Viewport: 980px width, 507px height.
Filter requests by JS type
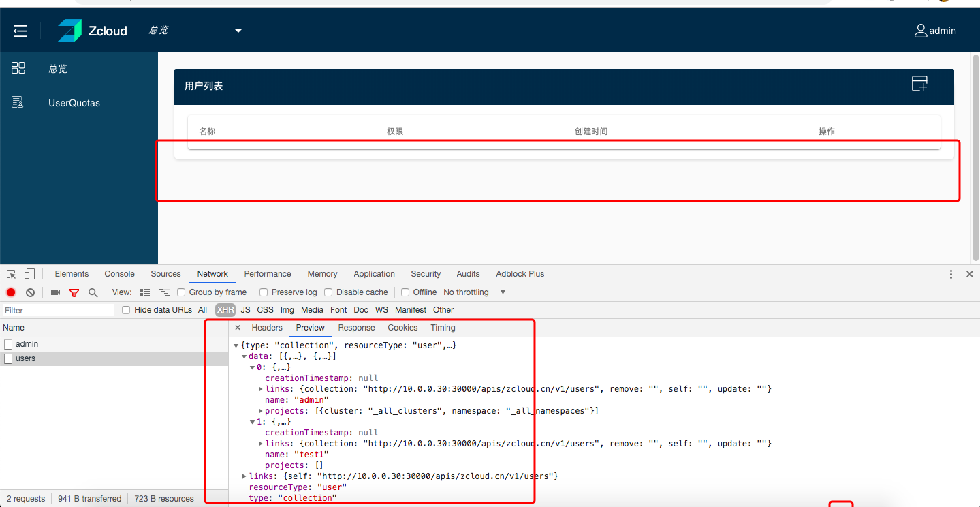point(245,310)
